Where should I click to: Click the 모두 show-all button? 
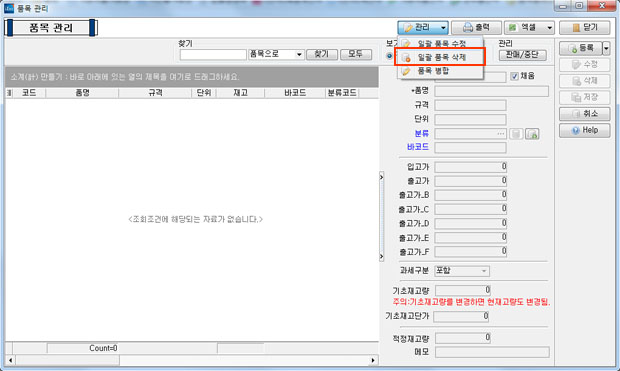(356, 54)
